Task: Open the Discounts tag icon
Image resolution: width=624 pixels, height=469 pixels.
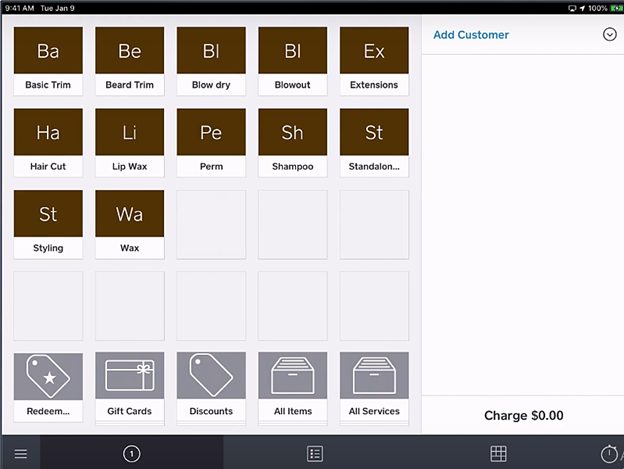Action: (x=211, y=376)
